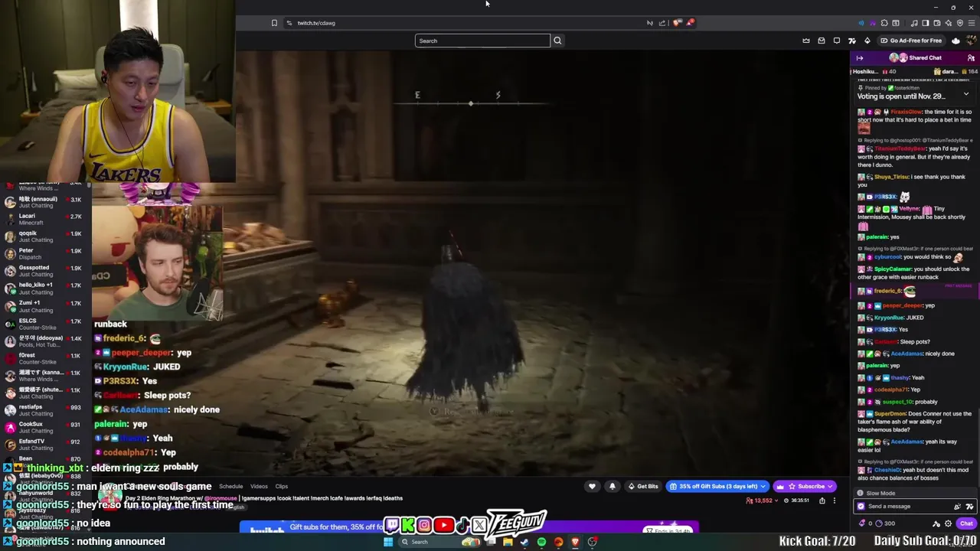Open CookSux Just Chatting channel in sidebar

46,427
